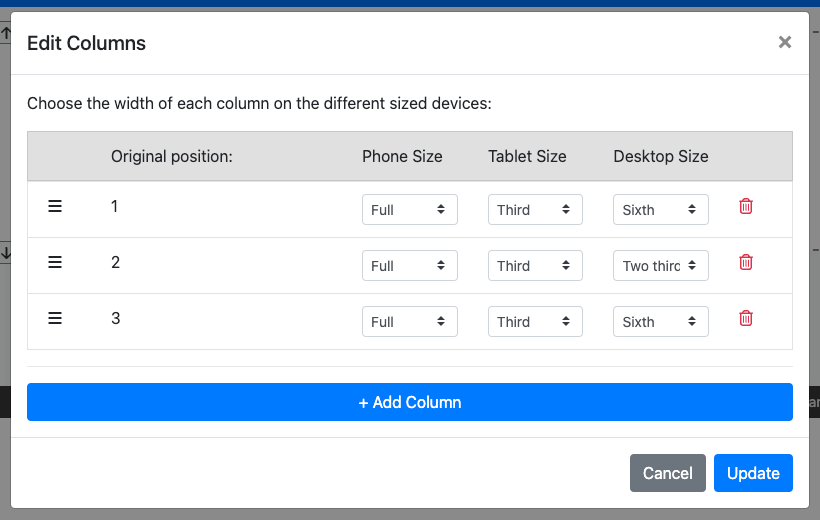Open Phone Size dropdown for row 3
The height and width of the screenshot is (520, 820).
409,322
